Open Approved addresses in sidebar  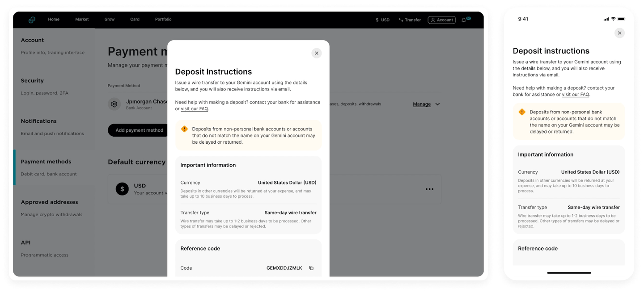pos(51,208)
